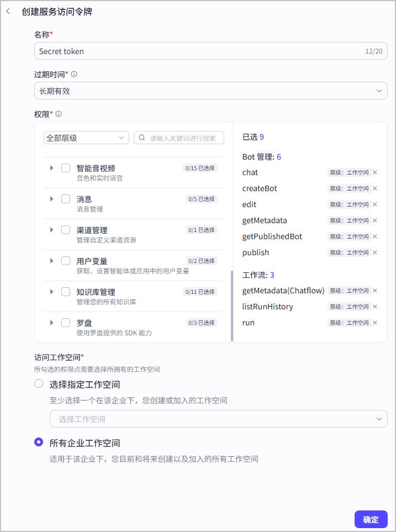The width and height of the screenshot is (396, 532).
Task: Click the permission list vertical scrollbar
Action: 232,305
